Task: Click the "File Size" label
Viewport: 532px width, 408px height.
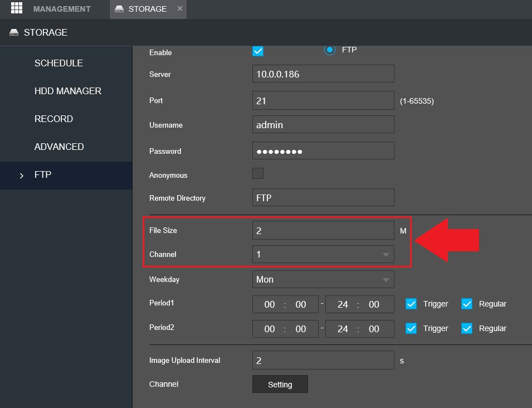Action: click(x=163, y=231)
